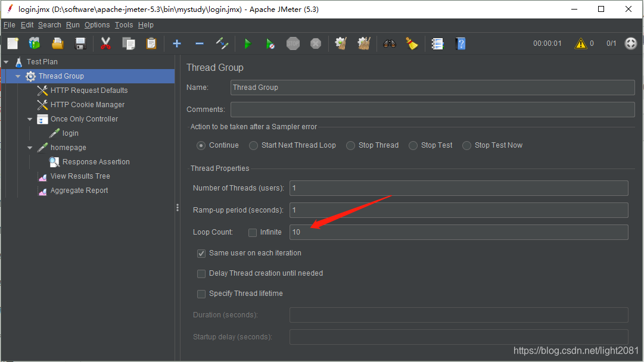Open the Options menu
The height and width of the screenshot is (362, 644).
(97, 25)
